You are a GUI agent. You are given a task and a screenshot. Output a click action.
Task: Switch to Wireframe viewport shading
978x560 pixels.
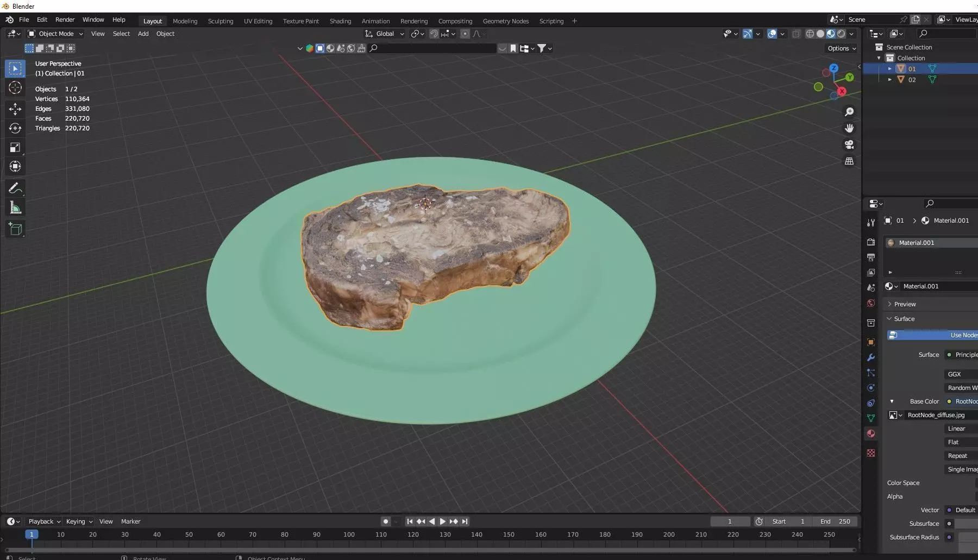[x=810, y=34]
